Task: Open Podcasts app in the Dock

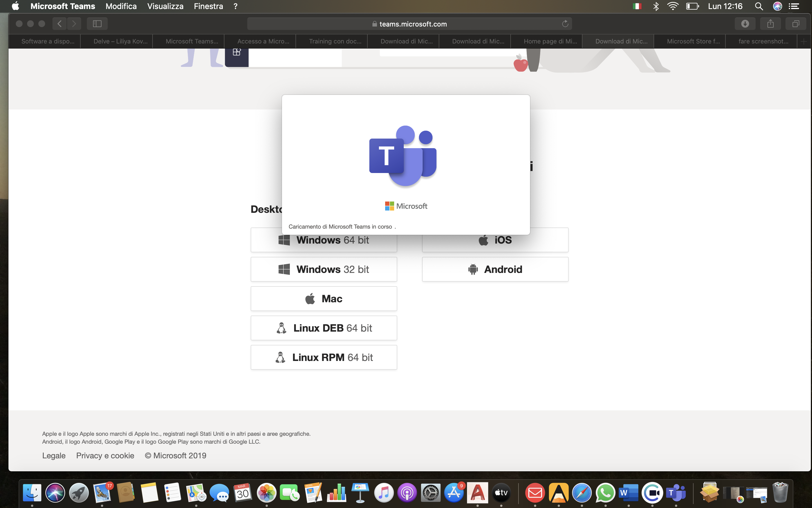Action: click(407, 493)
